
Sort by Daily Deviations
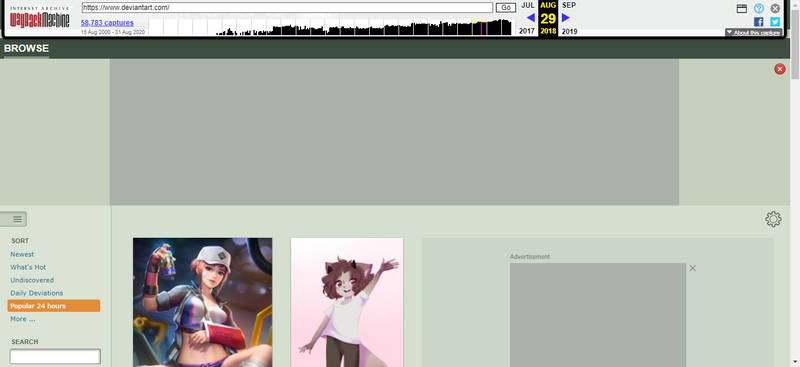(37, 293)
